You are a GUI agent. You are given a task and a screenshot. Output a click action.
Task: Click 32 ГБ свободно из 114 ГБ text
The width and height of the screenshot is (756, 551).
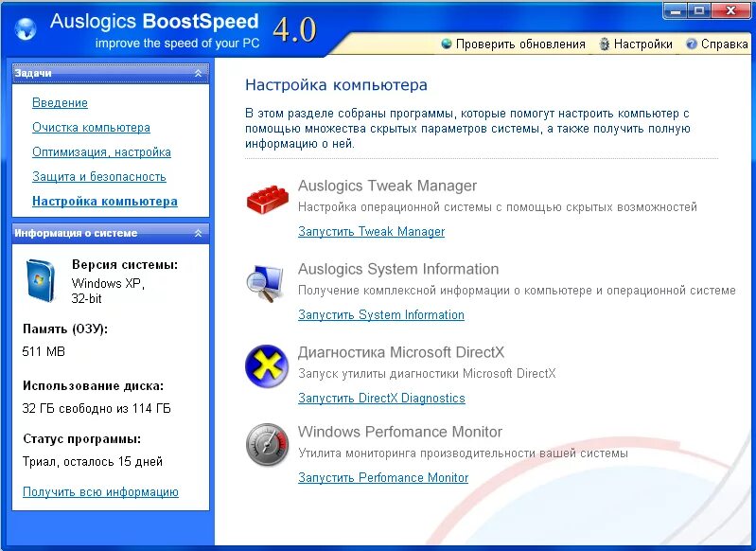(97, 408)
